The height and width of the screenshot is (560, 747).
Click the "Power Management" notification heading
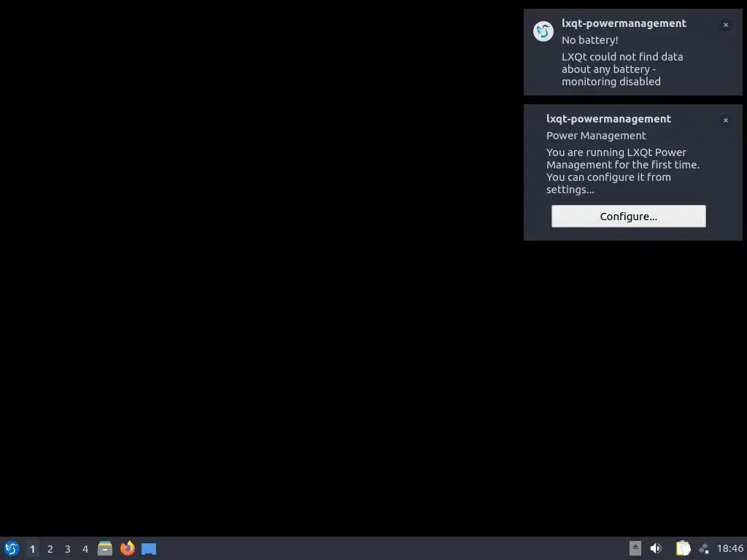coord(596,136)
